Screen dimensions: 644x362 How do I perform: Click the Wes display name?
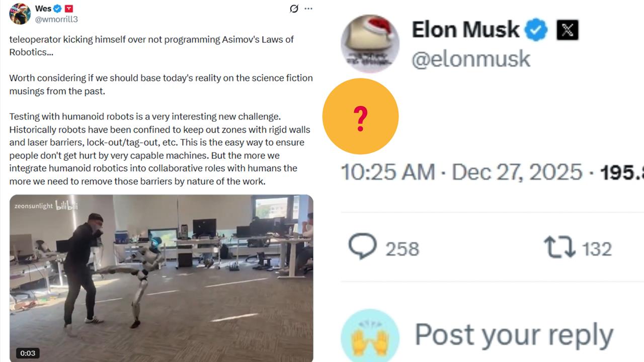click(43, 9)
